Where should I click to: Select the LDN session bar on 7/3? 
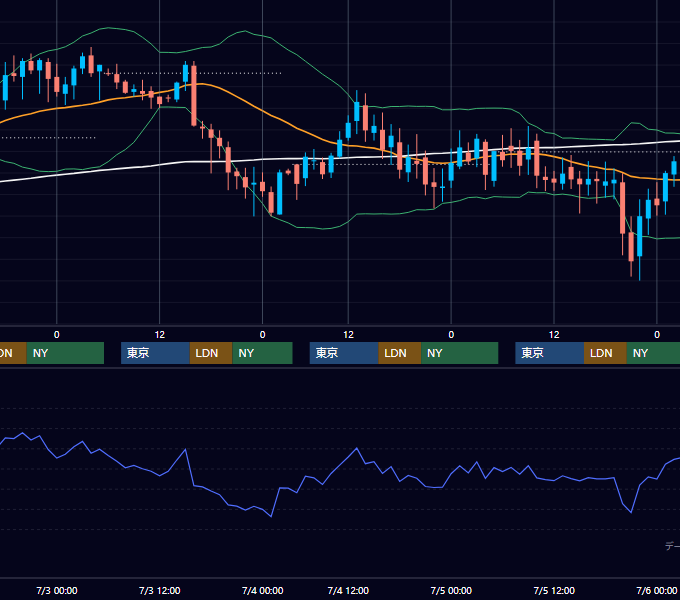pyautogui.click(x=211, y=353)
